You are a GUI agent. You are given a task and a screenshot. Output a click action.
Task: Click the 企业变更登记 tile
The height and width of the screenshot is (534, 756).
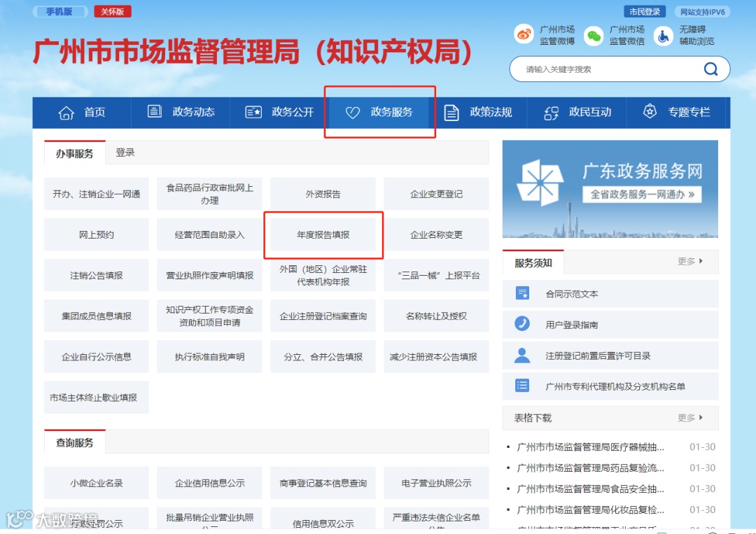click(436, 195)
